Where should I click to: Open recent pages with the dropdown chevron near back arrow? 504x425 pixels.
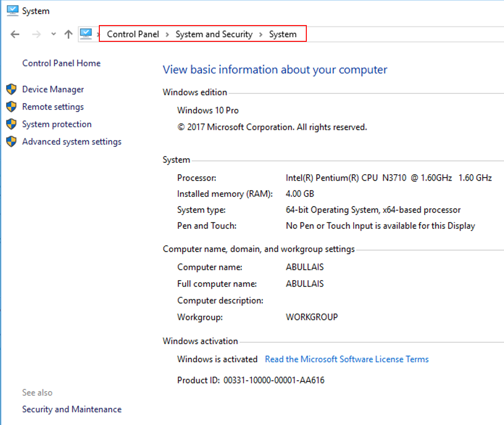pos(53,34)
